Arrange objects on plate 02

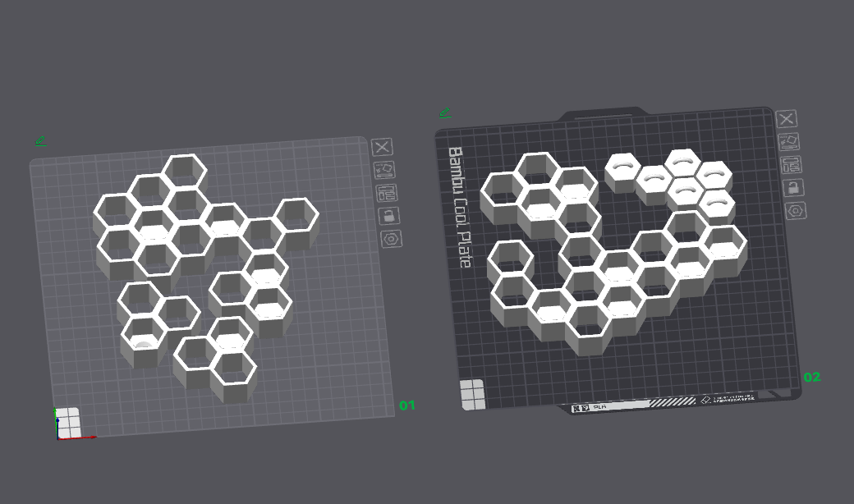pos(791,164)
